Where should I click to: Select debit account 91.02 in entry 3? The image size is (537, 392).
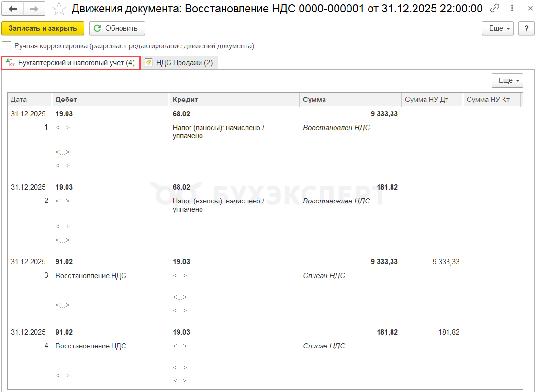[64, 262]
